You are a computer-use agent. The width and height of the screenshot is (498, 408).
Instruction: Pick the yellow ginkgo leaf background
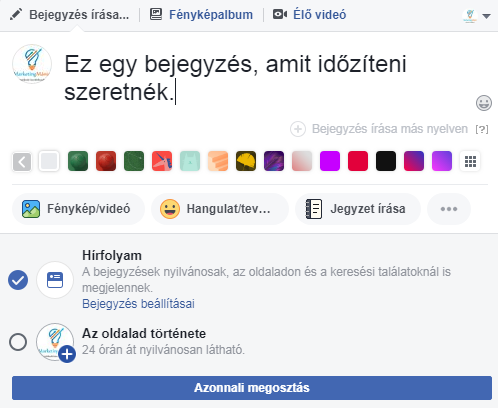click(x=246, y=161)
